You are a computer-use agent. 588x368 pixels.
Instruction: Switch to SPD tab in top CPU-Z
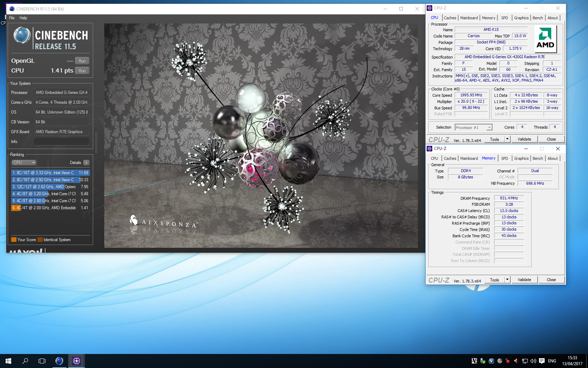[x=504, y=18]
